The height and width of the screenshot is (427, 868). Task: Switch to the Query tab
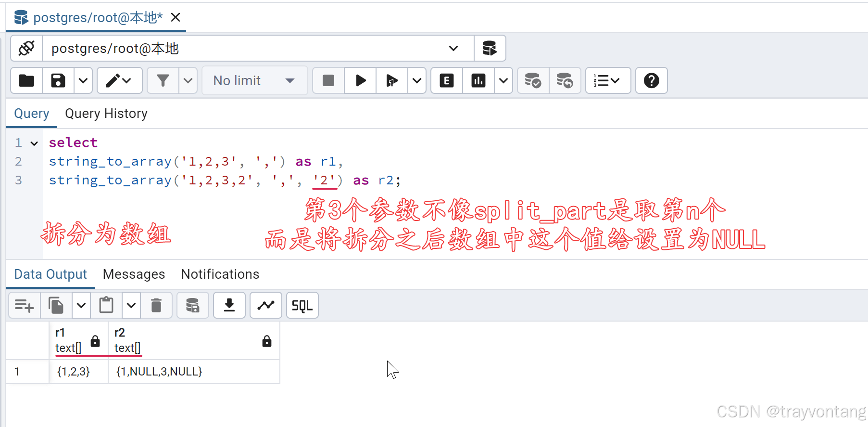32,114
